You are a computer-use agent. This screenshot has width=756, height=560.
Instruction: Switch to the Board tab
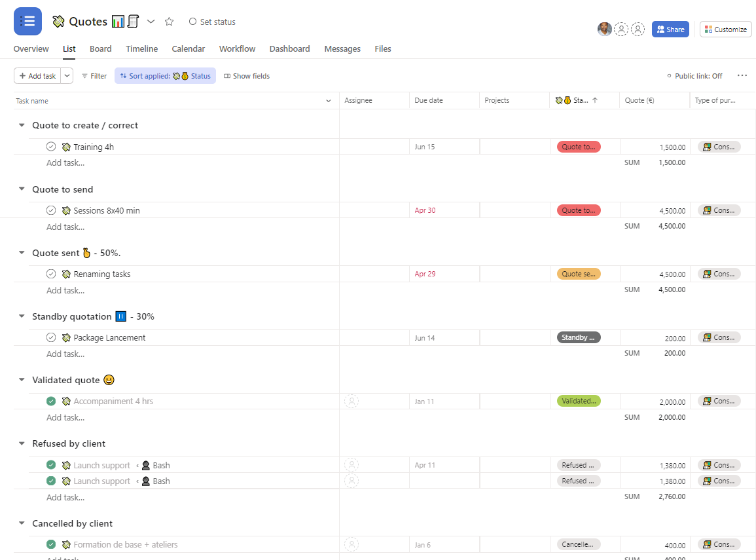point(100,49)
